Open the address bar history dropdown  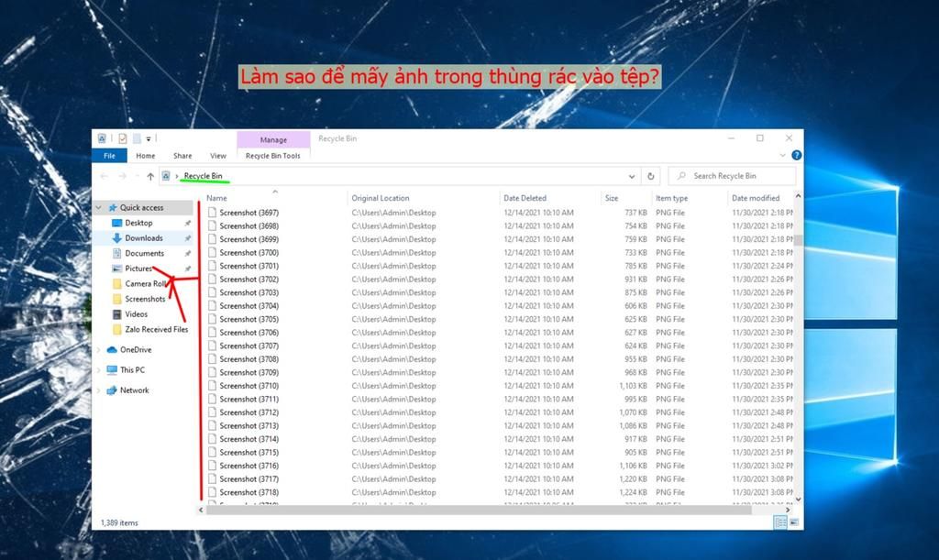click(631, 177)
